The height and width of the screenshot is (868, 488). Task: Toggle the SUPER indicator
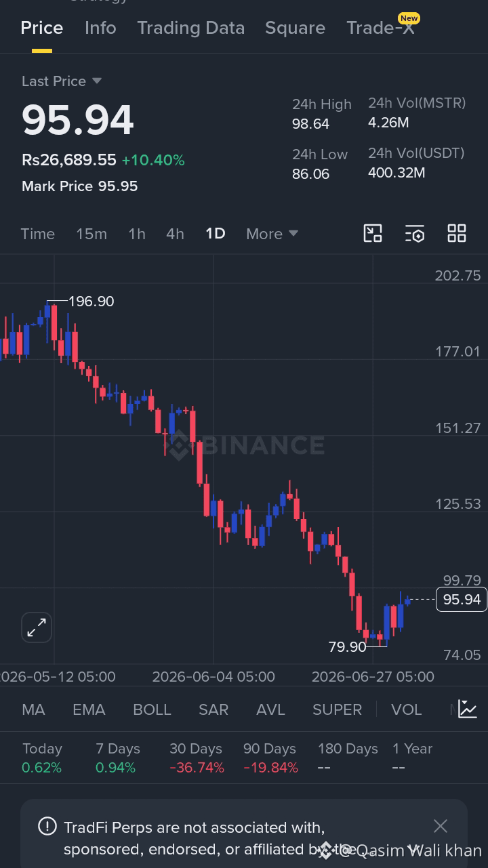tap(337, 709)
